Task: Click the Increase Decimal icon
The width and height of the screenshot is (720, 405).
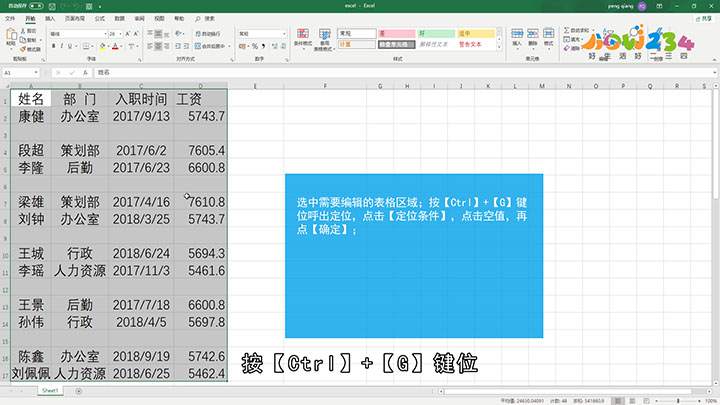Action: pos(275,46)
